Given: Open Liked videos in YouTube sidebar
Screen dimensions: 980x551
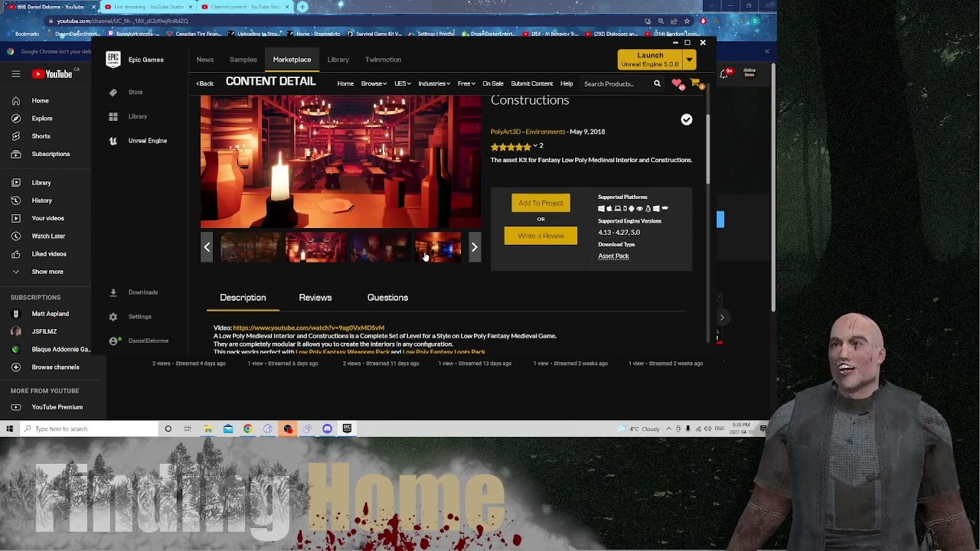Looking at the screenshot, I should 48,253.
